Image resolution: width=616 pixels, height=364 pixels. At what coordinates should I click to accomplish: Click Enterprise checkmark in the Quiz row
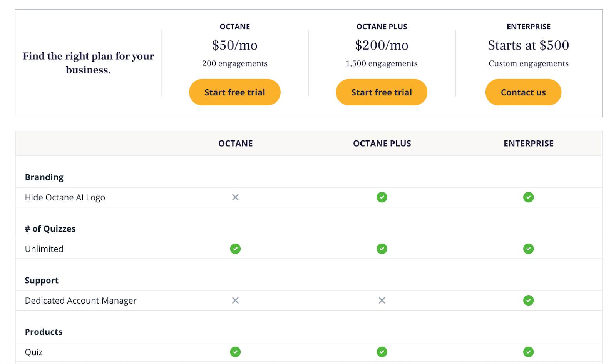coord(528,352)
